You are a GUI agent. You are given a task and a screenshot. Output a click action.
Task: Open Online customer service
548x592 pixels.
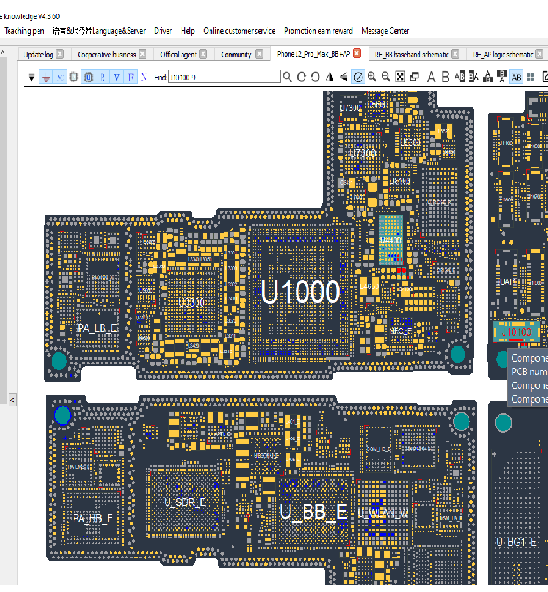(239, 31)
